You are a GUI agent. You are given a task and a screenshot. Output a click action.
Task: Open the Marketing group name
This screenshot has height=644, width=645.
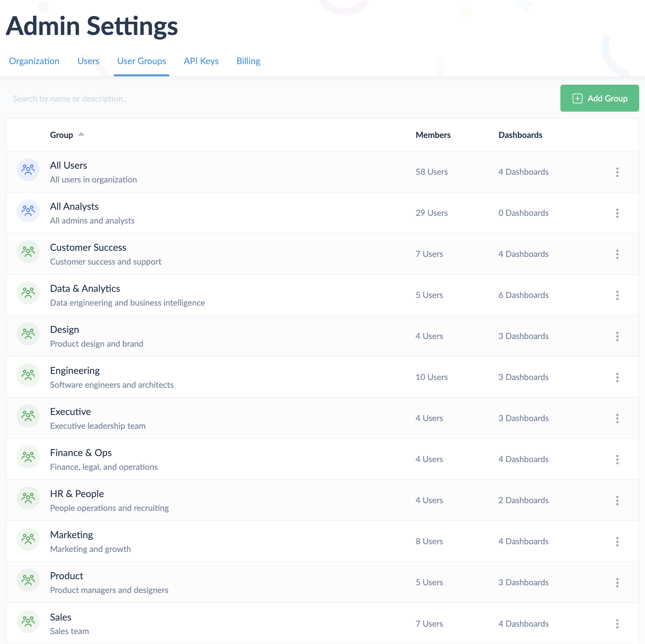pyautogui.click(x=71, y=535)
